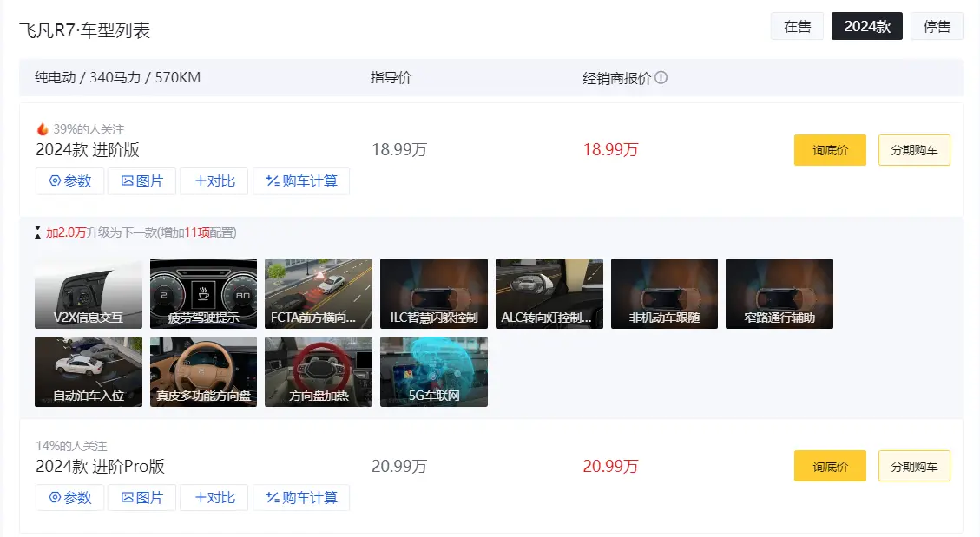
Task: Open 购车计算 for 2024款 进阶Pro版
Action: coord(301,498)
